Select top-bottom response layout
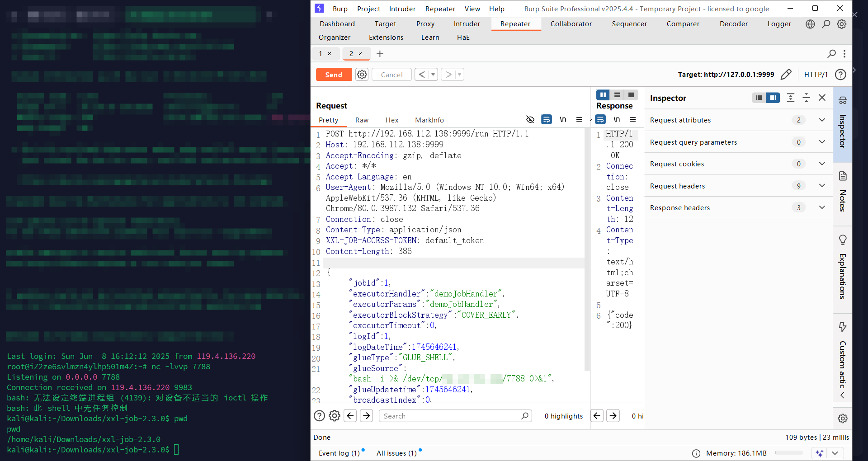 617,95
